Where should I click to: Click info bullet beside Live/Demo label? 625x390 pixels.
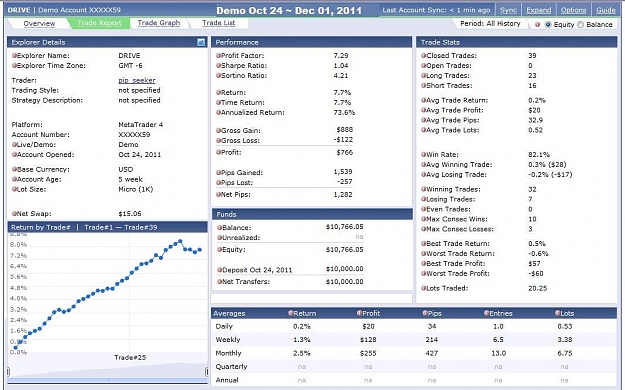[x=14, y=144]
